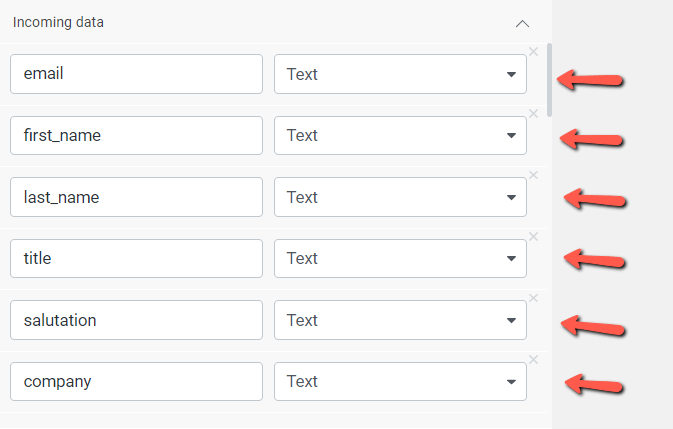Open the type dropdown for first_name
The height and width of the screenshot is (429, 673).
click(400, 136)
